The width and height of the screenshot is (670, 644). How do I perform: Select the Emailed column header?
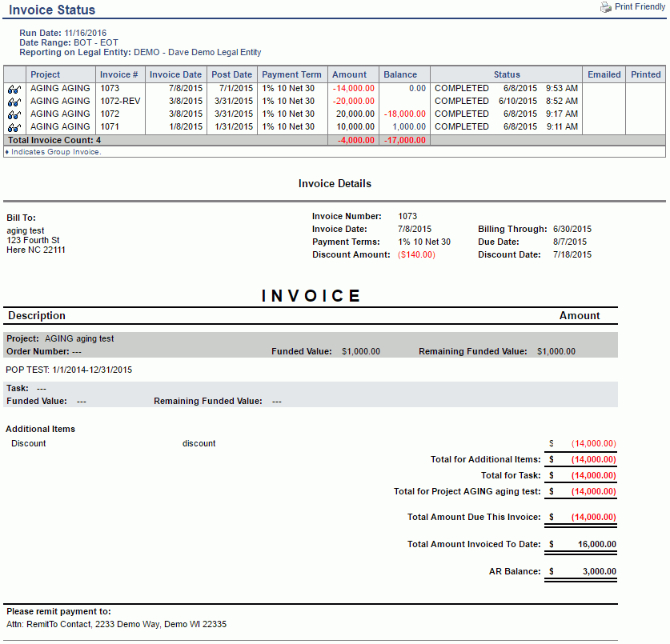[x=604, y=74]
